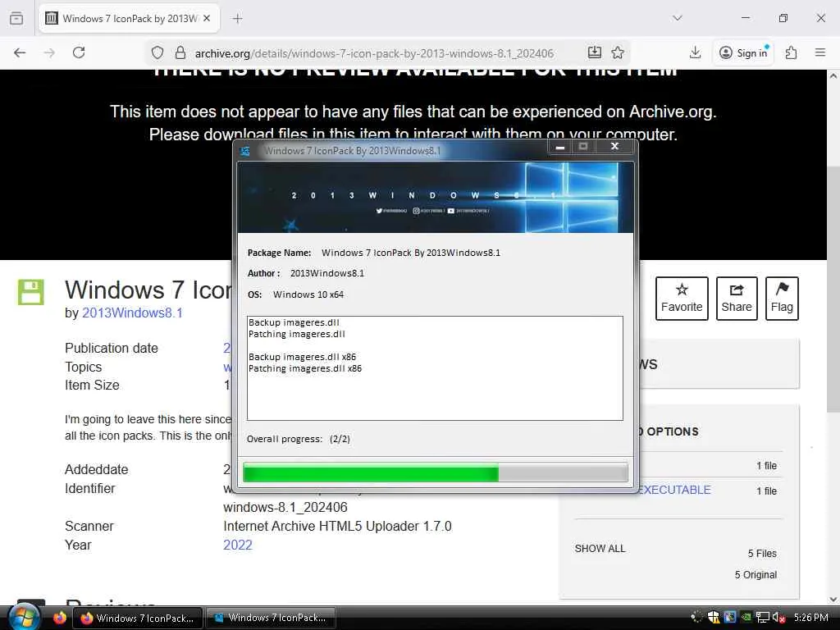Click the 'windows-8.1_202406' identifier text
This screenshot has height=630, width=840.
click(285, 507)
